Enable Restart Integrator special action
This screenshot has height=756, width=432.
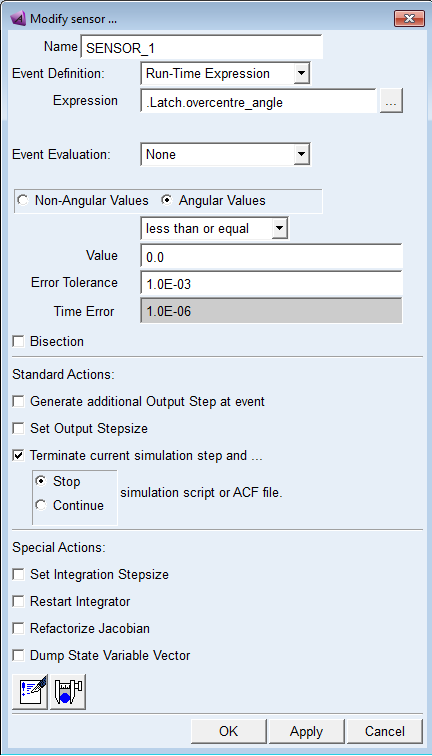coord(18,601)
